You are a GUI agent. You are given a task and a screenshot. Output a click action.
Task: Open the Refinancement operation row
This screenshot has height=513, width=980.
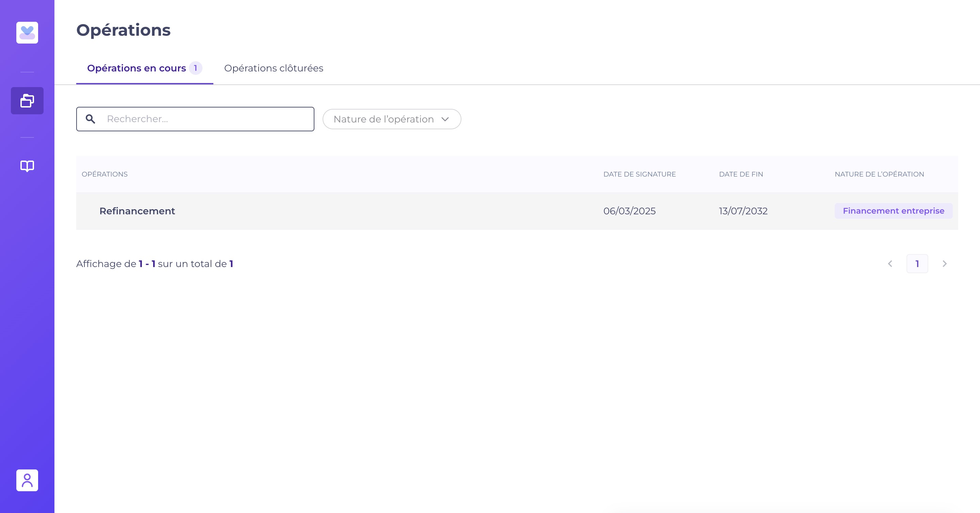click(x=517, y=211)
